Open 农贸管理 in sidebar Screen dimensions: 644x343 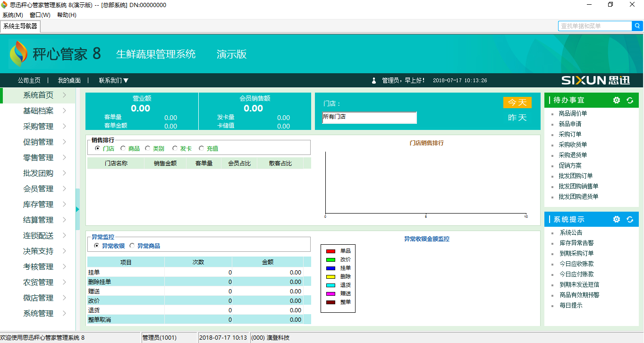click(38, 283)
